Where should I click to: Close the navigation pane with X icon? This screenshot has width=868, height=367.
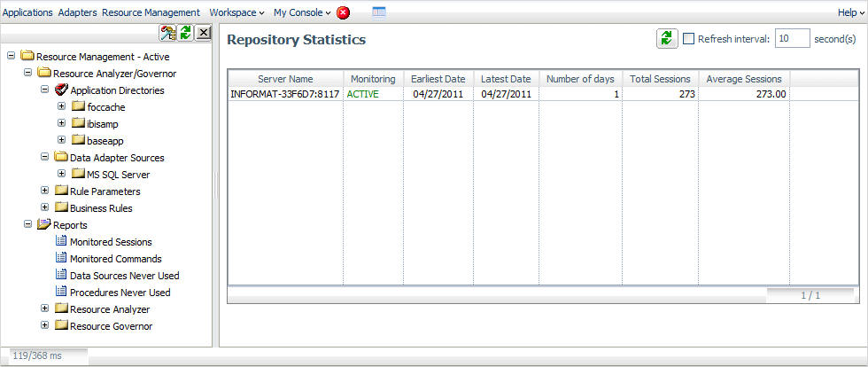203,33
